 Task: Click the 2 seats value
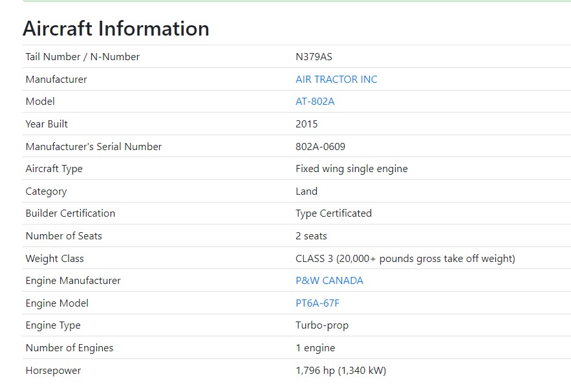click(311, 236)
